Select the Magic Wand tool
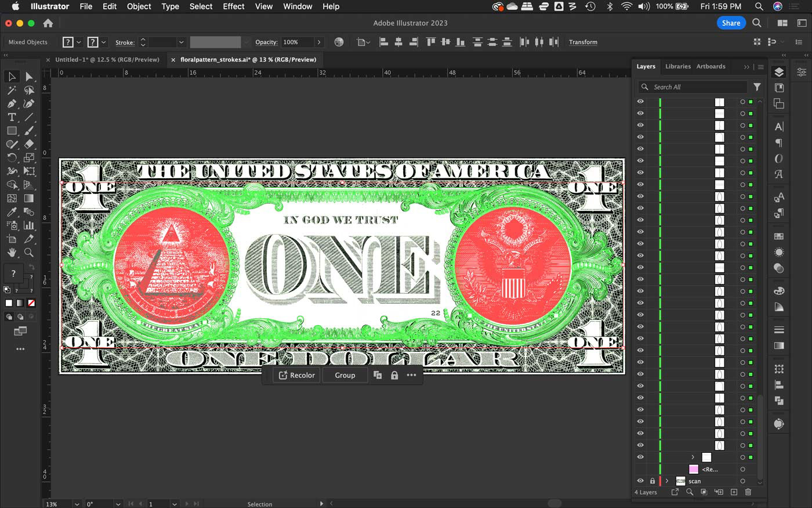Viewport: 812px width, 508px height. [x=12, y=90]
